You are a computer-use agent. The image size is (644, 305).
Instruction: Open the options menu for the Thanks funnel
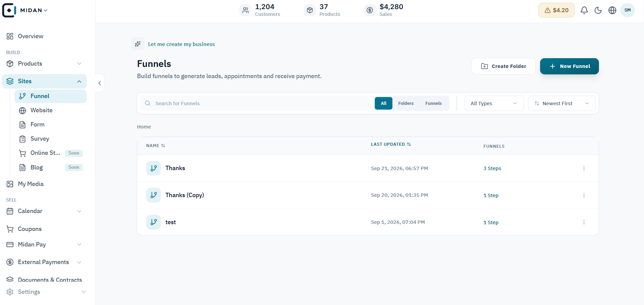584,168
